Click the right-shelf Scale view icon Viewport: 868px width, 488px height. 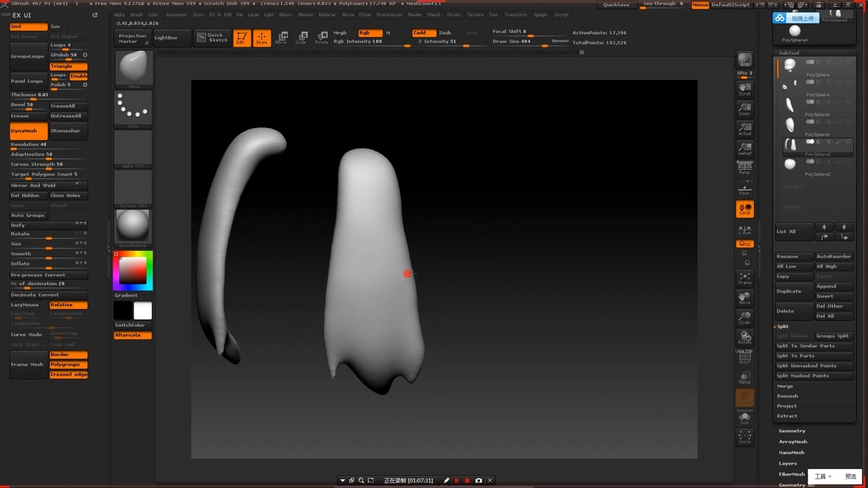[x=745, y=318]
